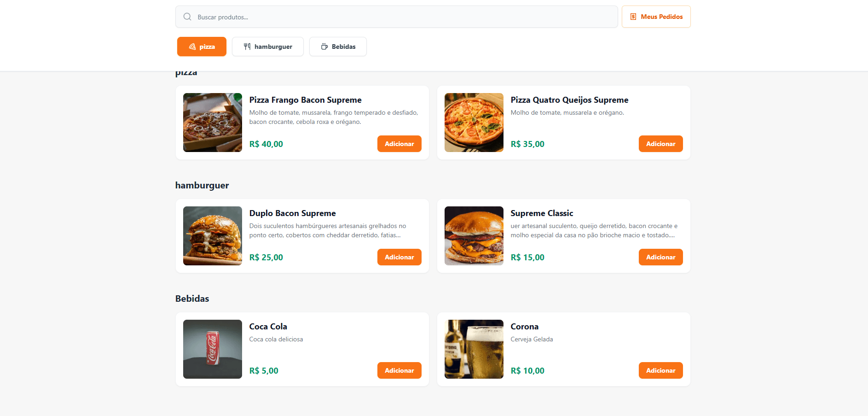Open the Bebidas category tab
The image size is (868, 416).
pyautogui.click(x=338, y=47)
